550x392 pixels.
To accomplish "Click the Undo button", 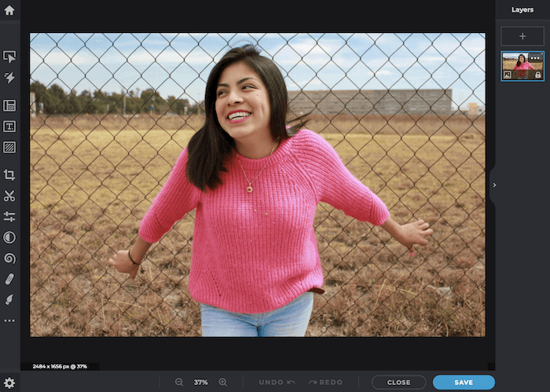I will 277,383.
